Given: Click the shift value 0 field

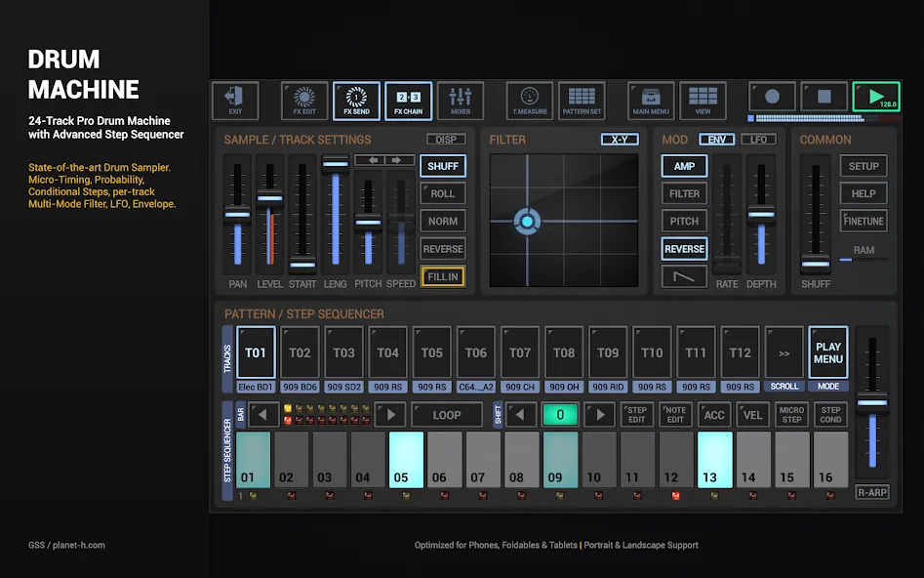Looking at the screenshot, I should click(x=560, y=415).
